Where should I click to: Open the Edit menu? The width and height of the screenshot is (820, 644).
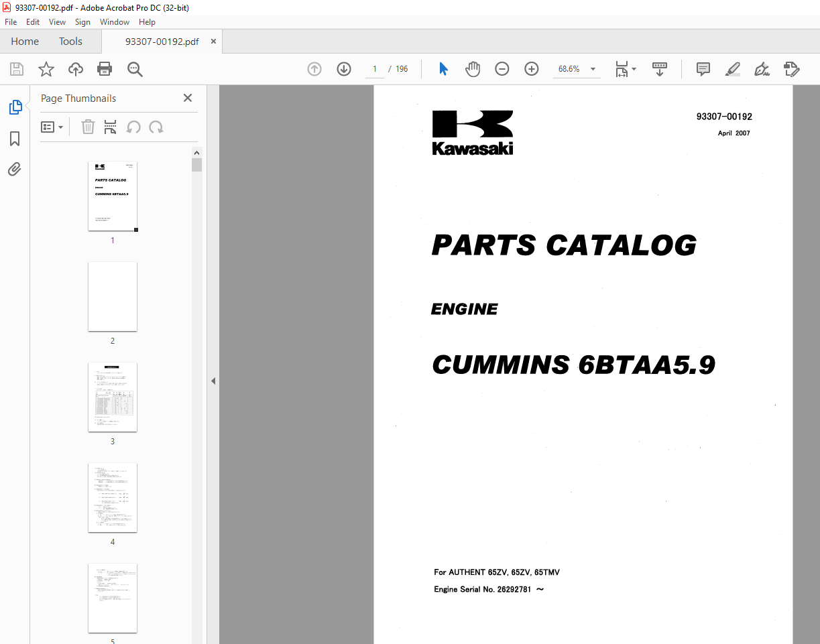pyautogui.click(x=33, y=22)
